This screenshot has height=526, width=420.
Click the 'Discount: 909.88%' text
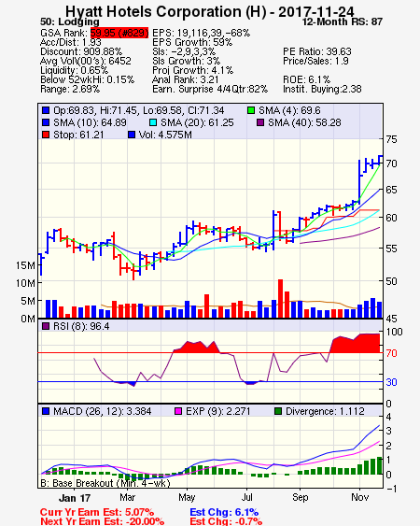[x=81, y=51]
